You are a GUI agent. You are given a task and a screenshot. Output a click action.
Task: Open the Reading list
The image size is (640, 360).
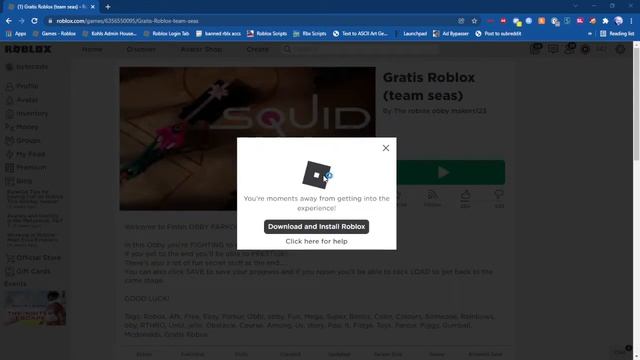[x=617, y=33]
